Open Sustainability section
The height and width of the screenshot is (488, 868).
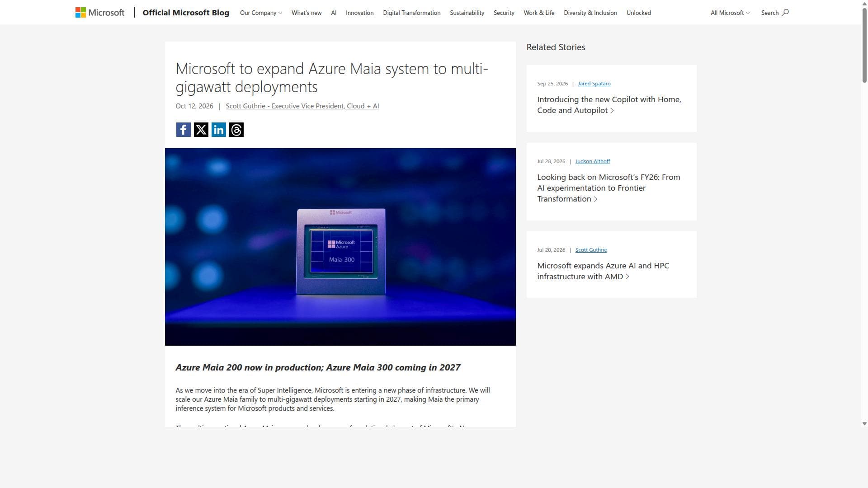pyautogui.click(x=467, y=13)
